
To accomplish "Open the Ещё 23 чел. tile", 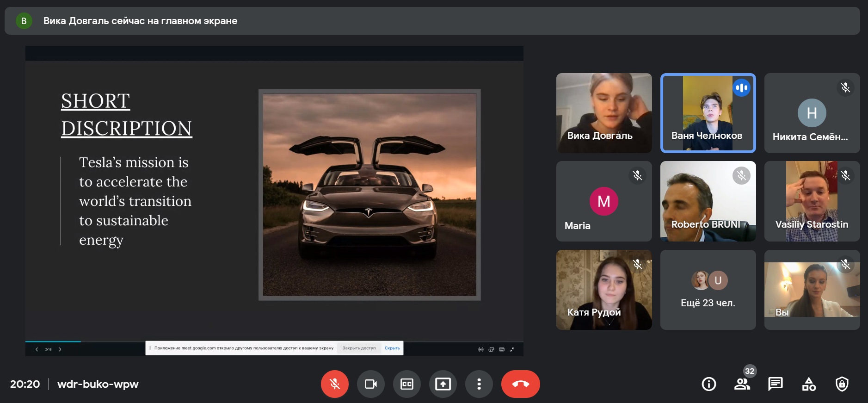I will point(708,290).
